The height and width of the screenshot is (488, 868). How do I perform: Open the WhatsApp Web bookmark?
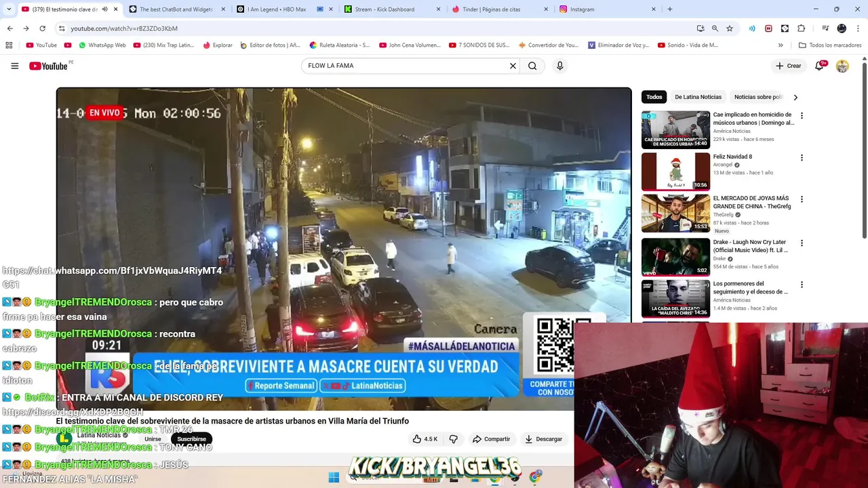tap(102, 45)
